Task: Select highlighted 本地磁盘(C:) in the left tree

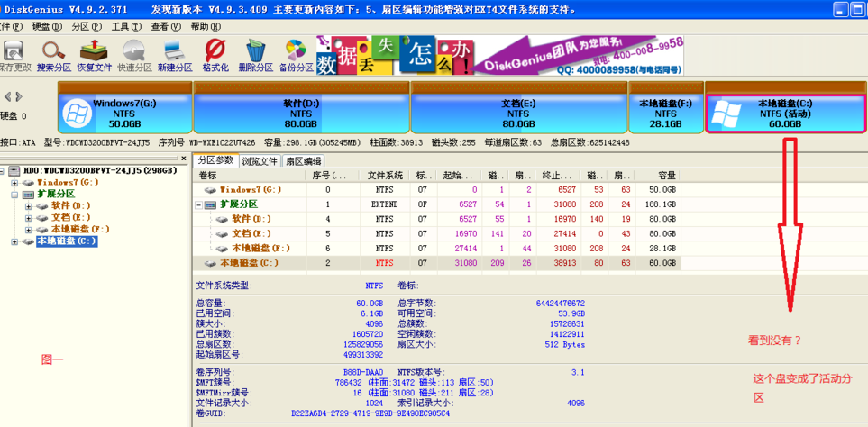Action: tap(67, 241)
